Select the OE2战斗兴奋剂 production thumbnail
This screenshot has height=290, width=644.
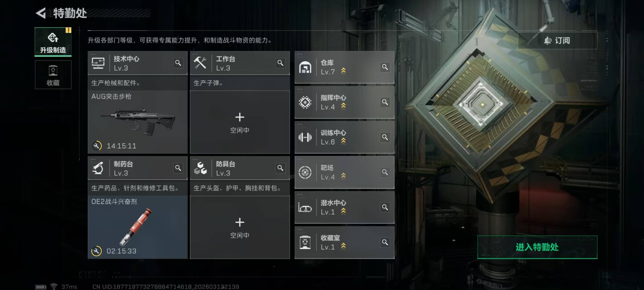(137, 227)
